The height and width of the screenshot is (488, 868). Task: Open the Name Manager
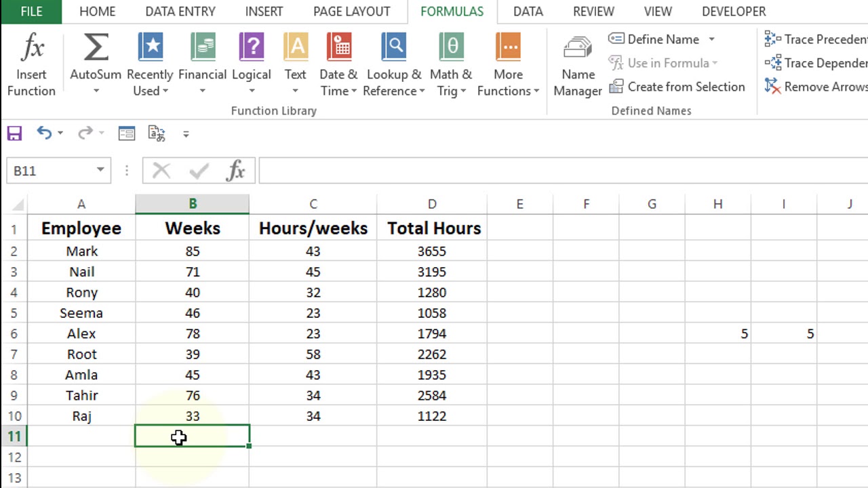pyautogui.click(x=578, y=64)
